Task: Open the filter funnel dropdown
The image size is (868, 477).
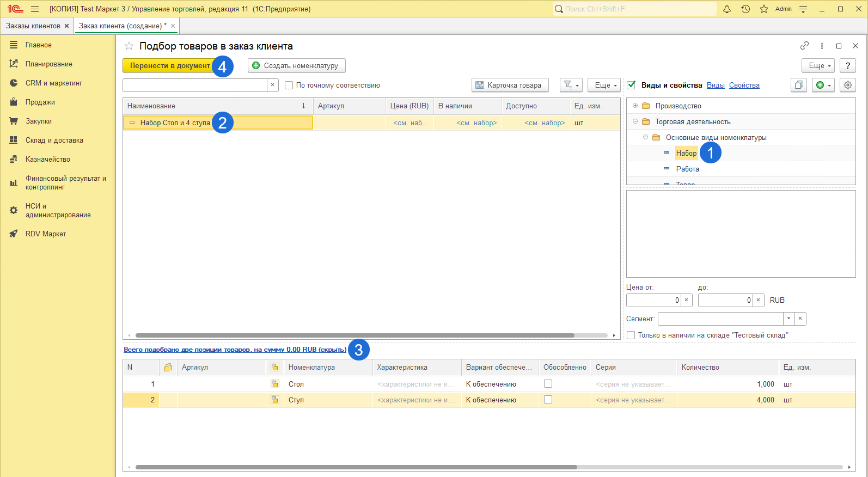Action: 571,85
